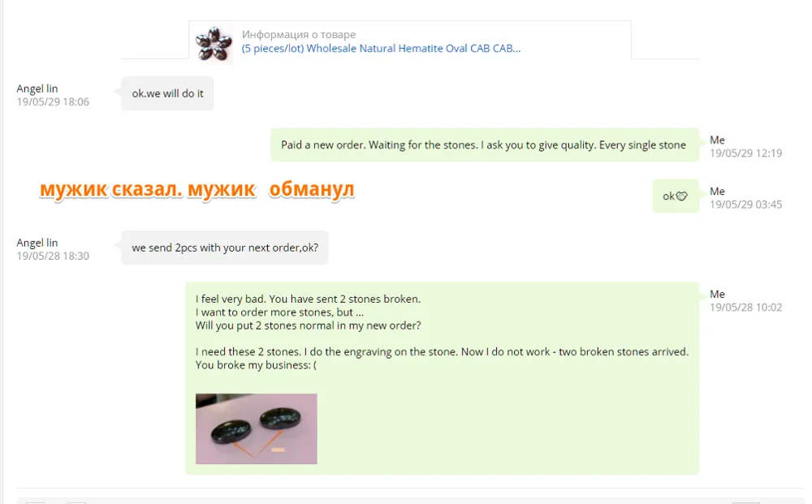
Task: Click the 19/05/29 03:45 timestamp
Action: click(x=745, y=205)
